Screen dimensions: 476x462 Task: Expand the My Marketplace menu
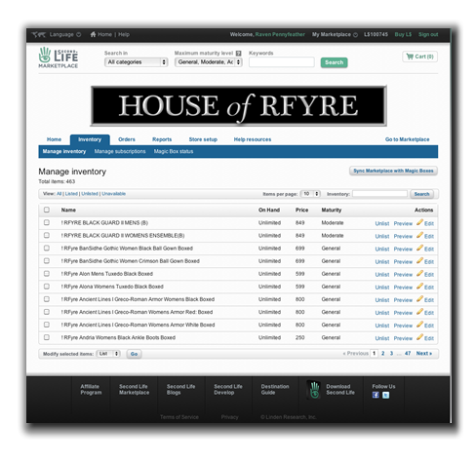click(335, 34)
